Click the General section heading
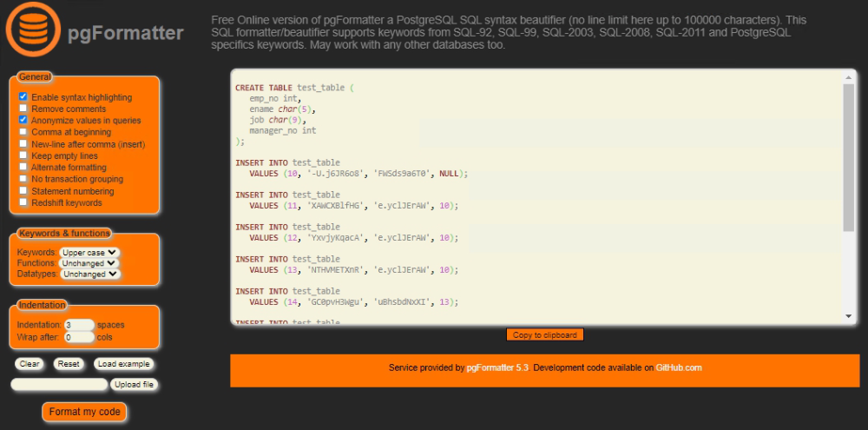Image resolution: width=868 pixels, height=430 pixels. (x=35, y=77)
